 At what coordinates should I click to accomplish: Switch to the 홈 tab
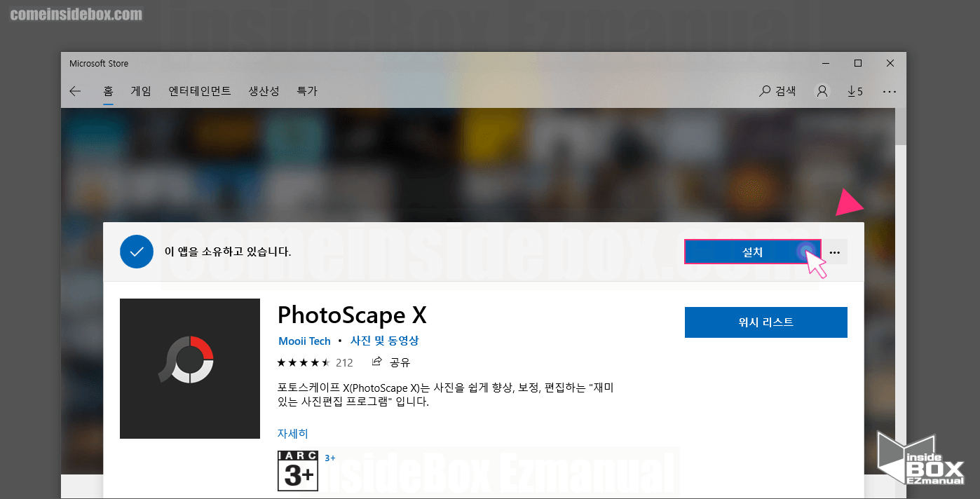108,91
